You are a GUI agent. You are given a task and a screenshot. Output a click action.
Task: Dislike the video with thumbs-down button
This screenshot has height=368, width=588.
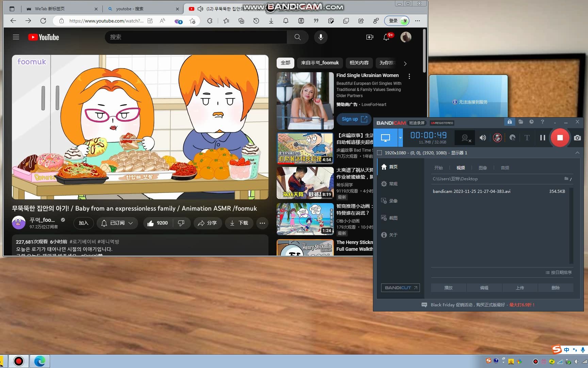181,223
